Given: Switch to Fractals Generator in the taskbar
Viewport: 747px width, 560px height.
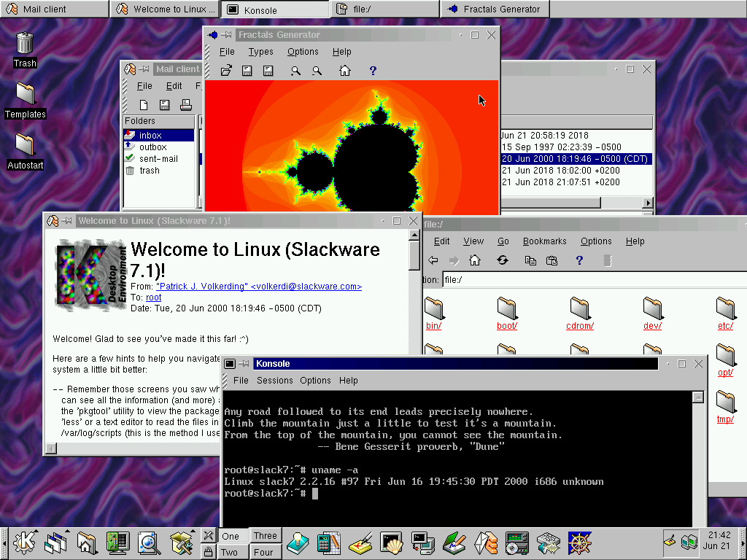Looking at the screenshot, I should [495, 9].
